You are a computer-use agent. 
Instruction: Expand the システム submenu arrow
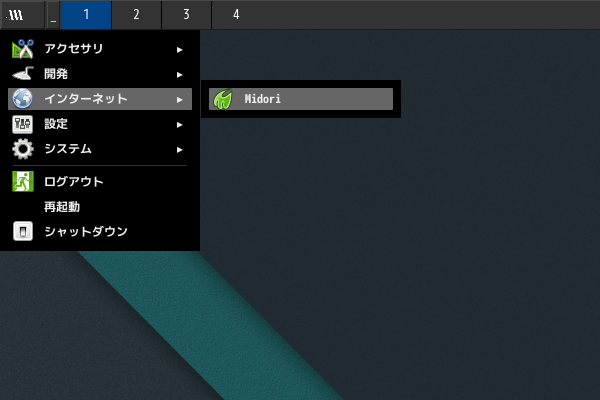point(179,150)
